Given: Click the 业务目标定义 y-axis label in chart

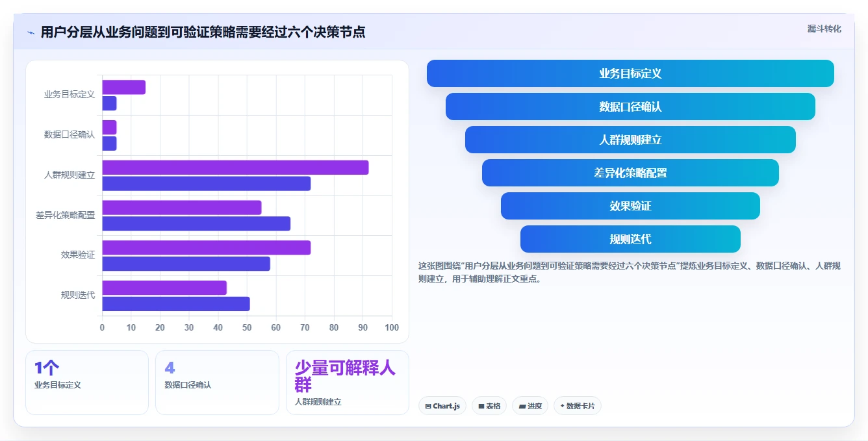Looking at the screenshot, I should (x=70, y=95).
